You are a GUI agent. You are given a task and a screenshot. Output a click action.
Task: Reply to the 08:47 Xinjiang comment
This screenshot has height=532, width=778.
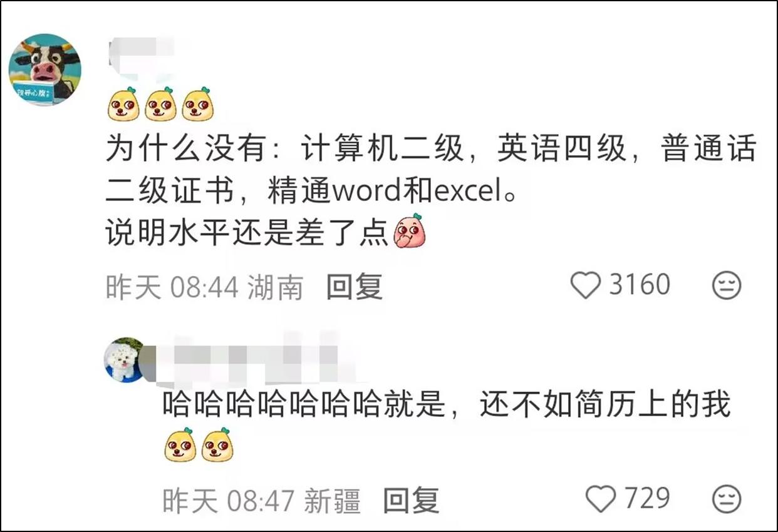(411, 501)
